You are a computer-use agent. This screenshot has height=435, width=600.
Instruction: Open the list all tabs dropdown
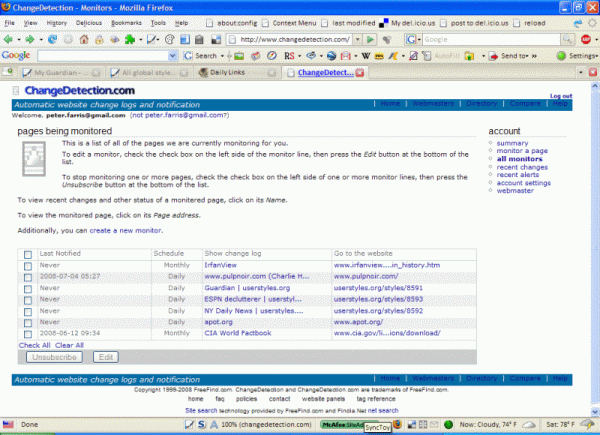coord(581,72)
